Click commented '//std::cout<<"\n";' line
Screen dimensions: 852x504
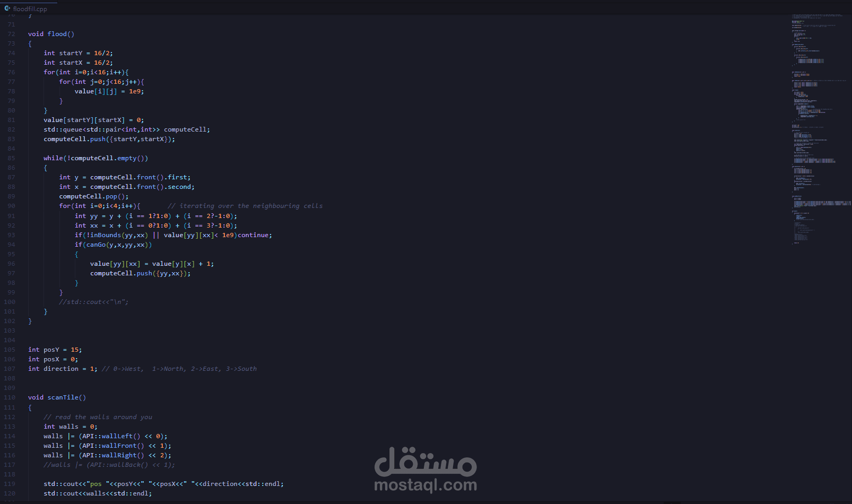click(x=93, y=302)
